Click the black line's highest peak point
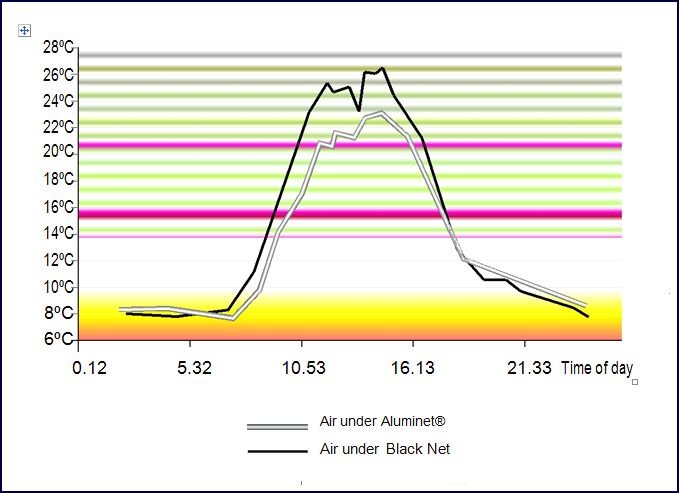Image resolution: width=679 pixels, height=493 pixels. point(383,68)
